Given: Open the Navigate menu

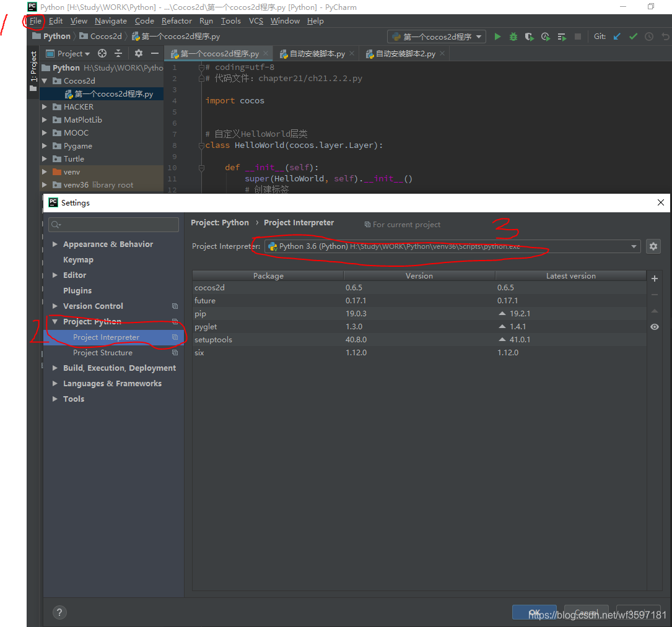Looking at the screenshot, I should 111,21.
